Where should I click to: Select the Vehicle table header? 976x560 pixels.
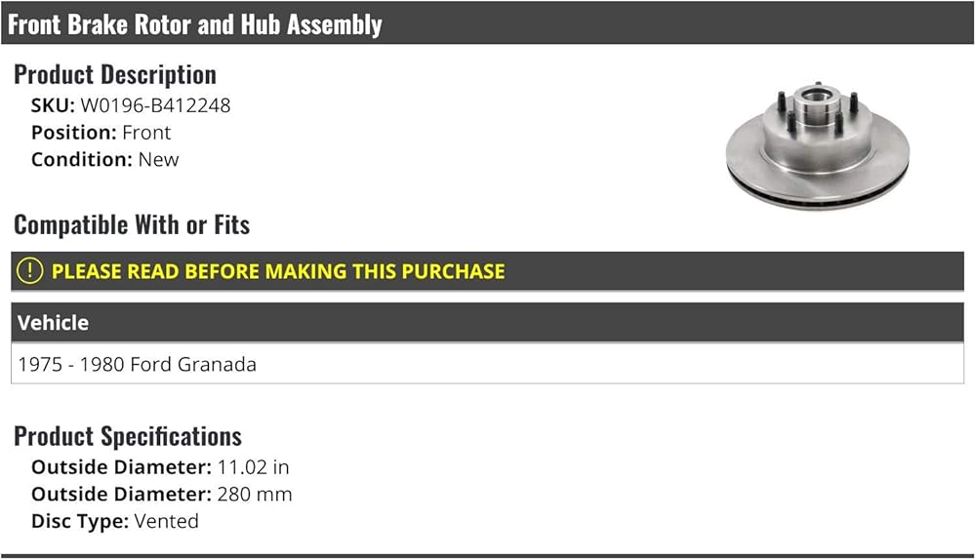coord(487,323)
